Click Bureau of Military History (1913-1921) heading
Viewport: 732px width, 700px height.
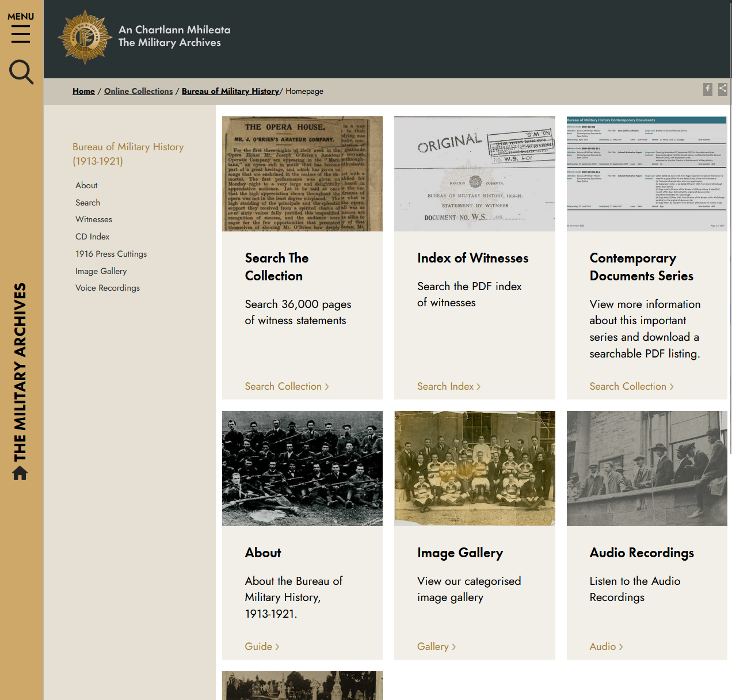coord(128,154)
